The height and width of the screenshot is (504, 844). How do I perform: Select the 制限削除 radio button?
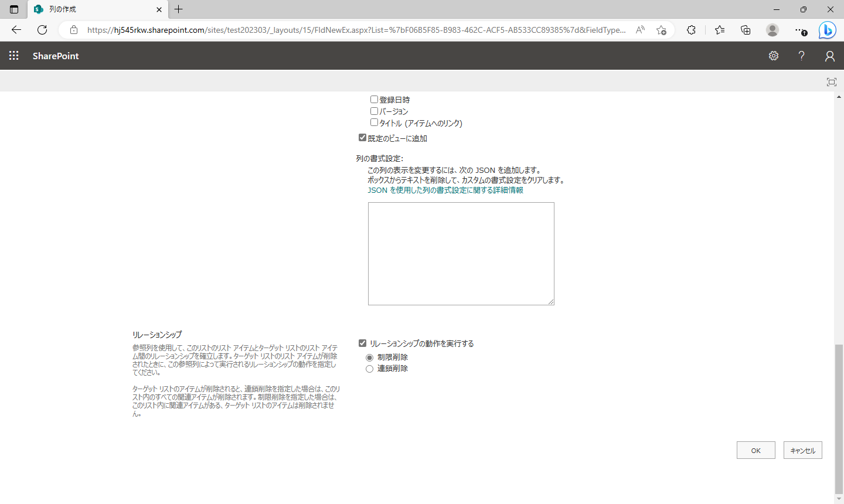369,357
